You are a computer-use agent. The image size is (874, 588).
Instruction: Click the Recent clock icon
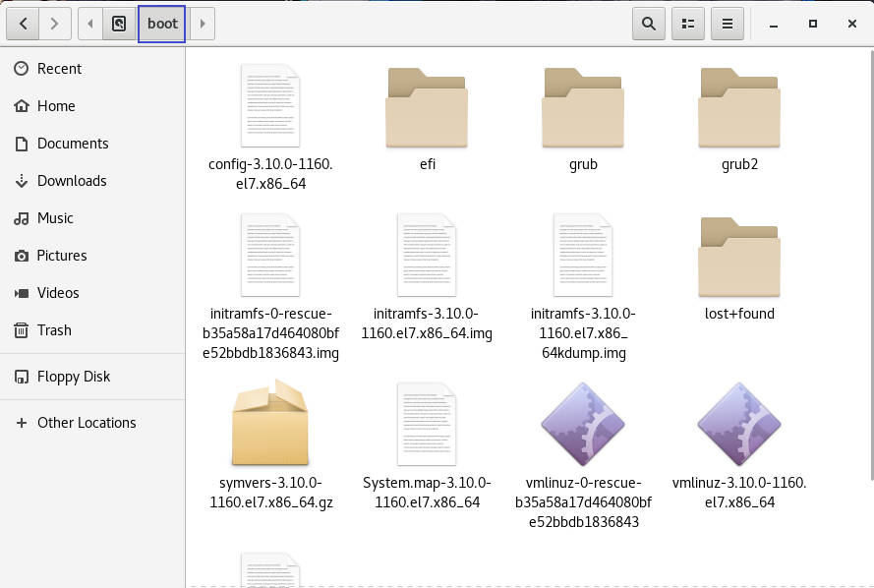[22, 69]
